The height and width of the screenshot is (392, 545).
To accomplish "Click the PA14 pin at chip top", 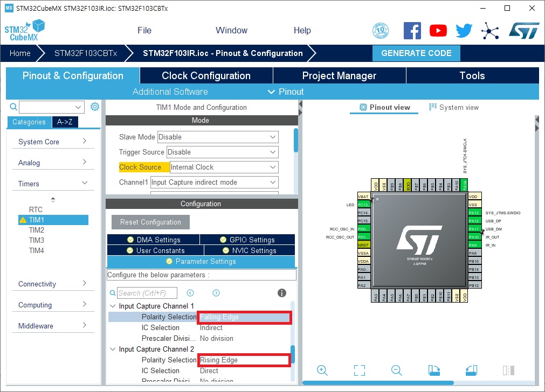I will pyautogui.click(x=464, y=185).
